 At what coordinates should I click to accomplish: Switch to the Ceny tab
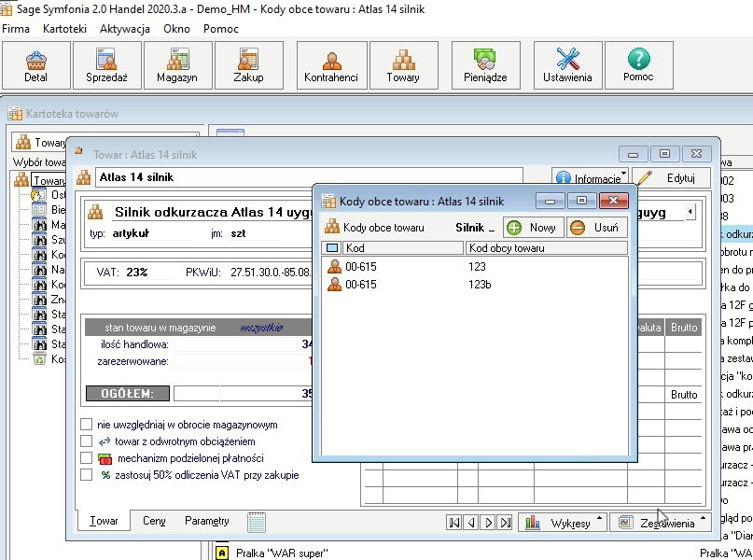click(x=154, y=521)
